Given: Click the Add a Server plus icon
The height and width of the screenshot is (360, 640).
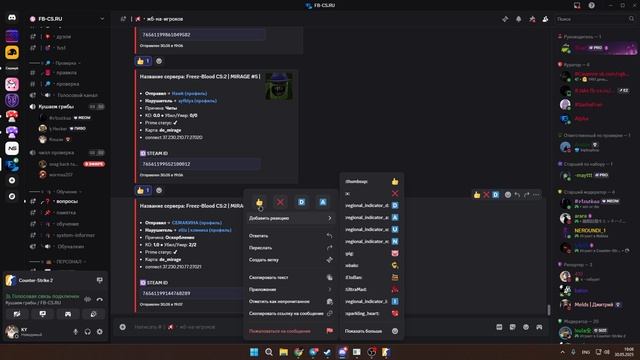Looking at the screenshot, I should [12, 180].
